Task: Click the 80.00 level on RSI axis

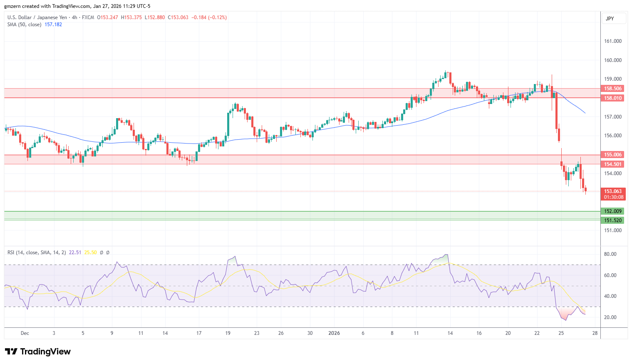Action: point(610,254)
